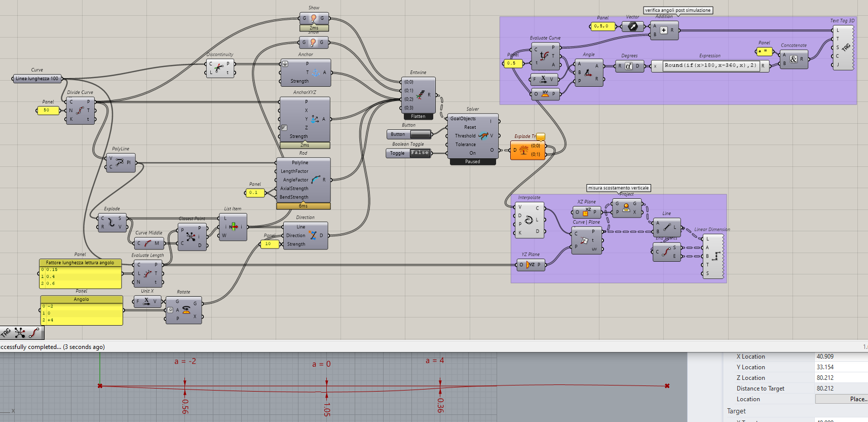Select the Degrees component icon

click(628, 66)
